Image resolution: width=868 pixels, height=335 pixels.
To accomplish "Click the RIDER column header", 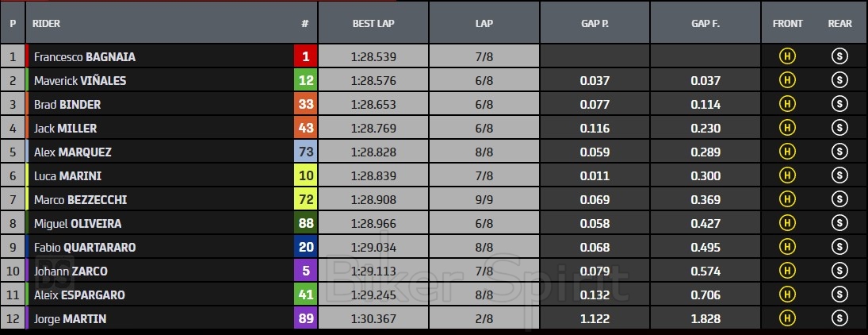I will [46, 23].
